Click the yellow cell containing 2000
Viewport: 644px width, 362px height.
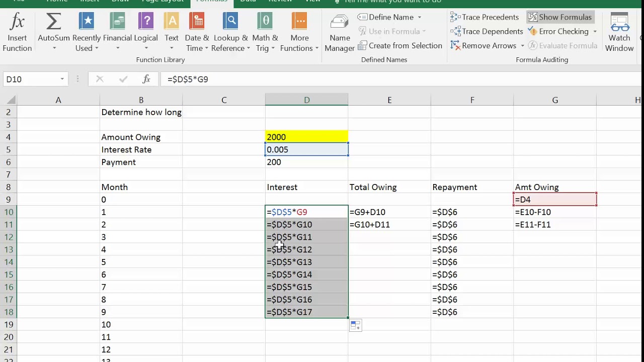tap(306, 137)
